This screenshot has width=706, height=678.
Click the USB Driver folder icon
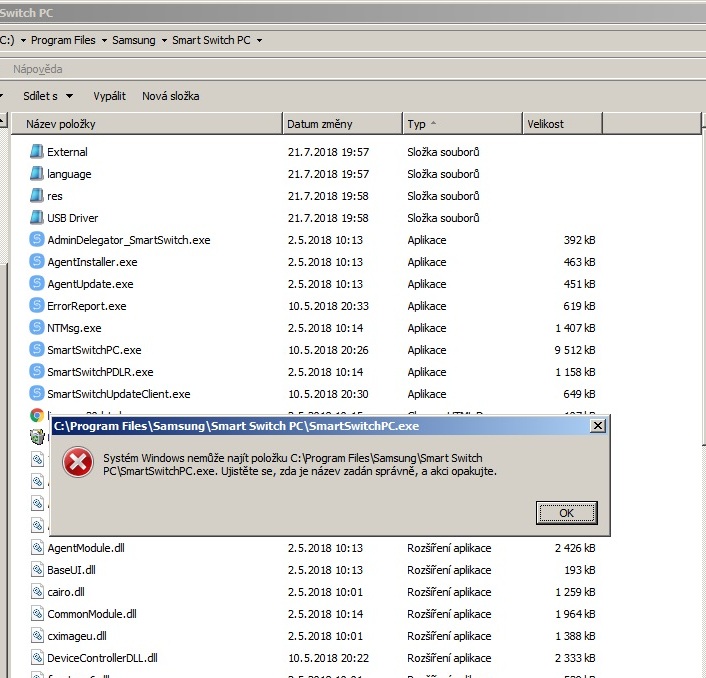coord(36,218)
